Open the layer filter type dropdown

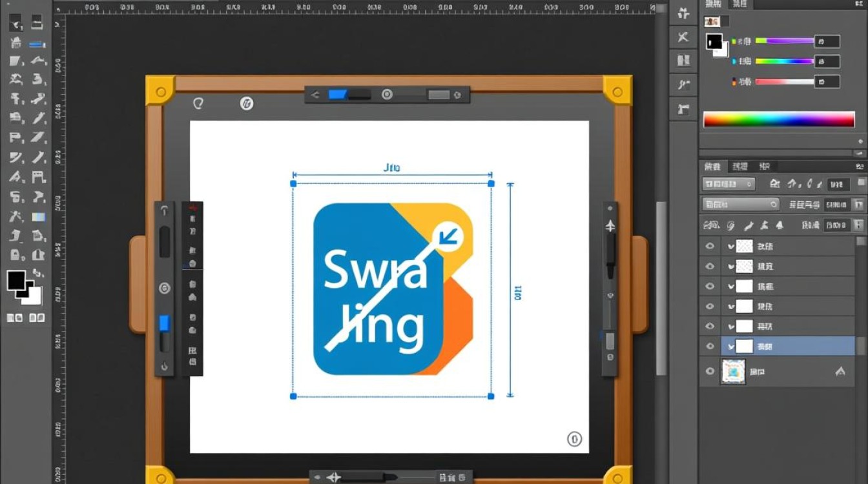click(728, 184)
